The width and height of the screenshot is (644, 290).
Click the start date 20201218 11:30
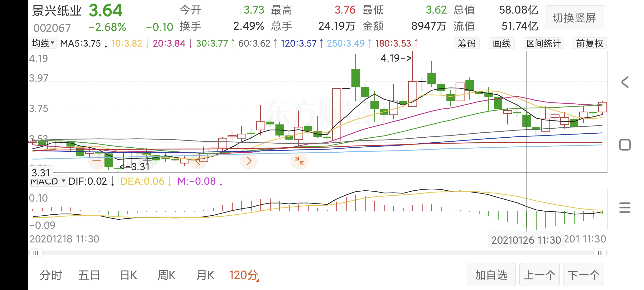(64, 239)
